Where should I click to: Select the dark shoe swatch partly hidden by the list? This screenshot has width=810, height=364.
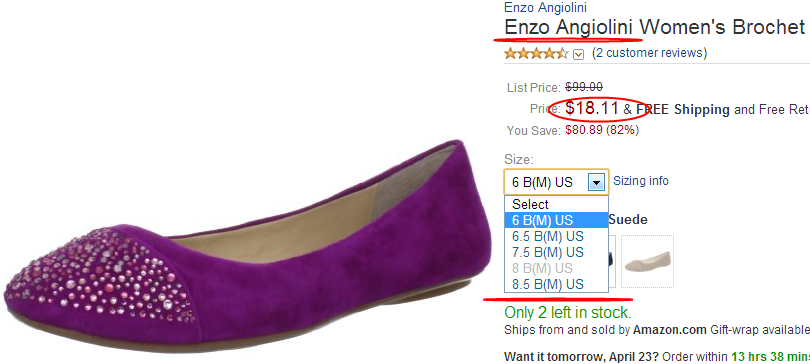(612, 261)
